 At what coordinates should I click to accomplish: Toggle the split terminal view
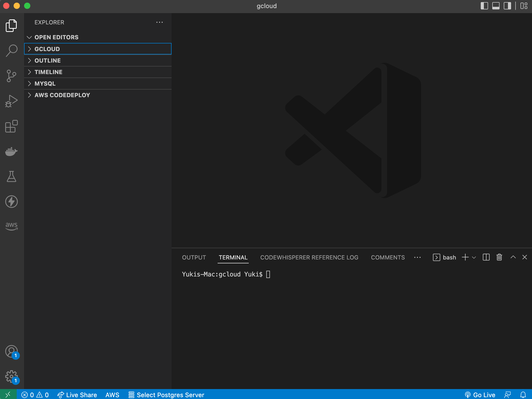486,257
